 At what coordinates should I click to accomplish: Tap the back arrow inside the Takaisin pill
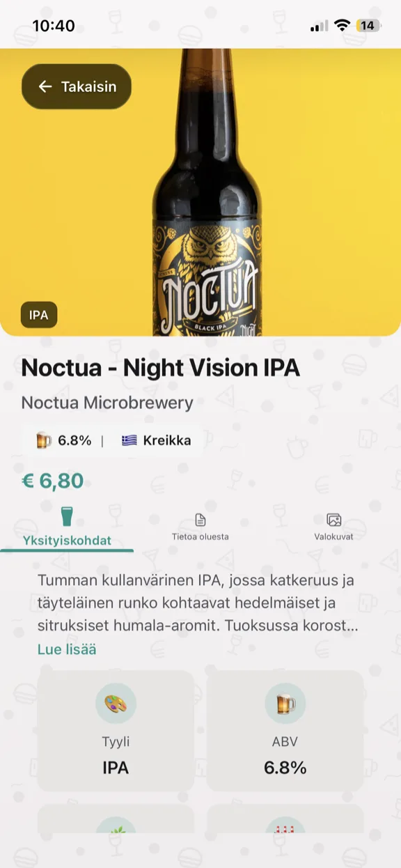[45, 86]
